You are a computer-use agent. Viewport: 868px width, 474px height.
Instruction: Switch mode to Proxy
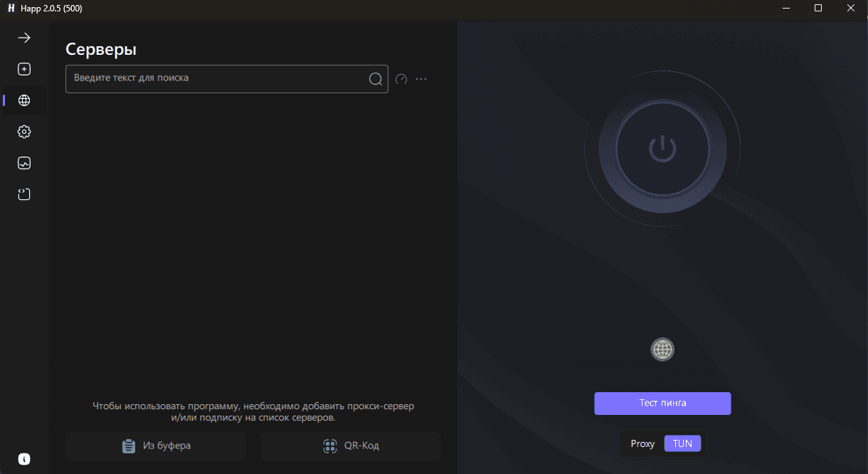642,443
